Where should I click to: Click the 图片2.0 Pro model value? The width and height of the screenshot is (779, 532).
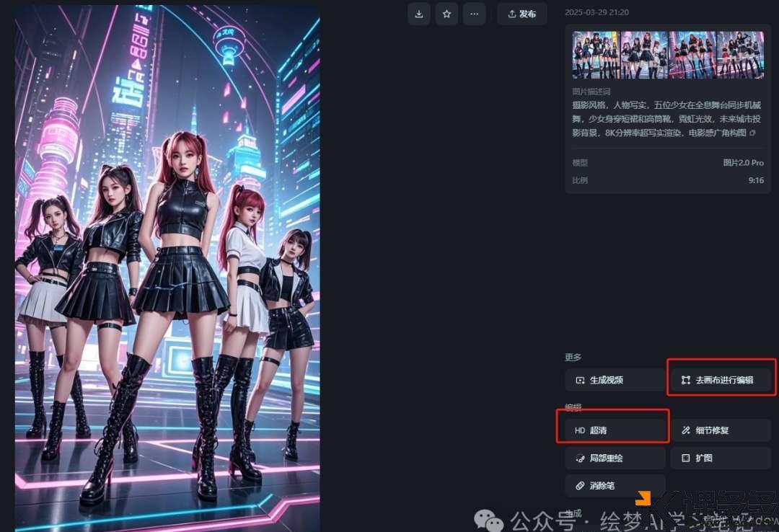(x=743, y=163)
